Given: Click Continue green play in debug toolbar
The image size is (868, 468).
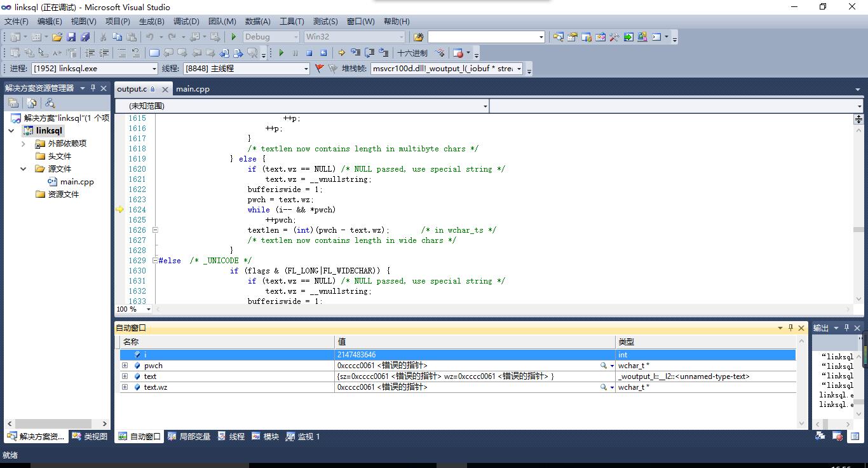Looking at the screenshot, I should coord(281,53).
